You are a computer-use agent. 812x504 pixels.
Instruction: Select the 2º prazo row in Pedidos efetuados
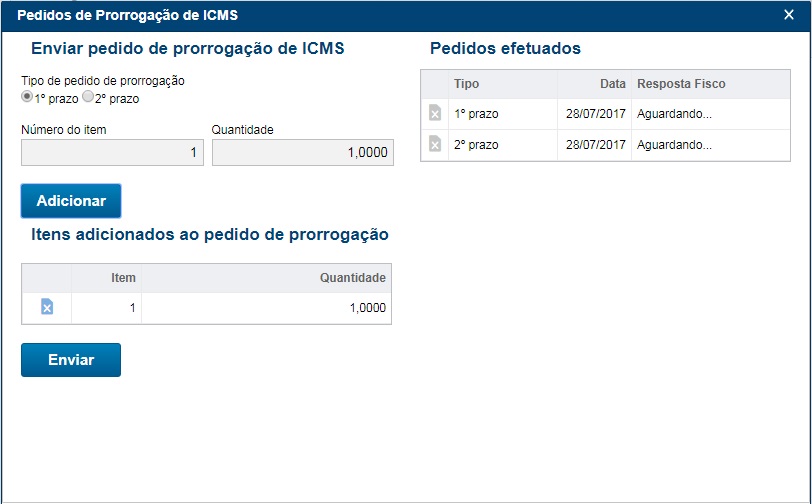[500, 145]
